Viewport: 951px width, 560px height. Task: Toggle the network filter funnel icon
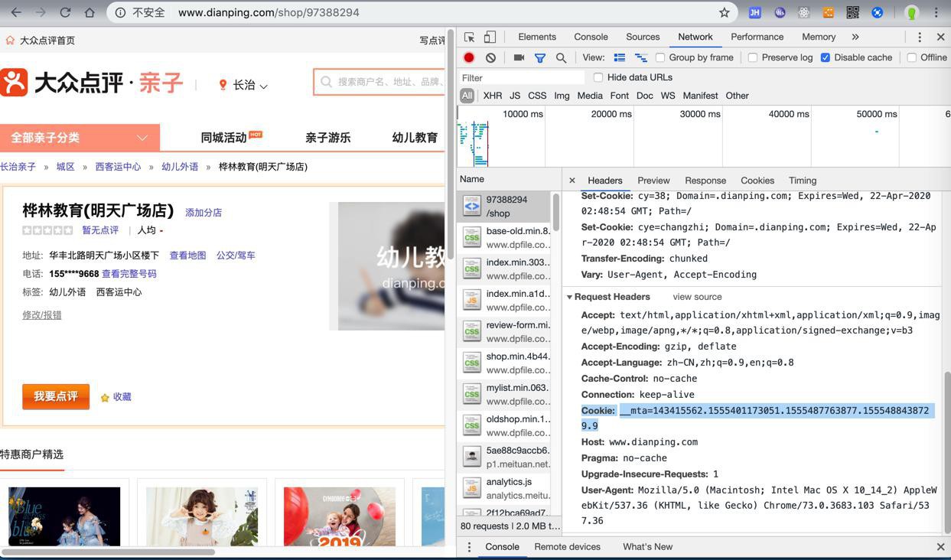540,57
